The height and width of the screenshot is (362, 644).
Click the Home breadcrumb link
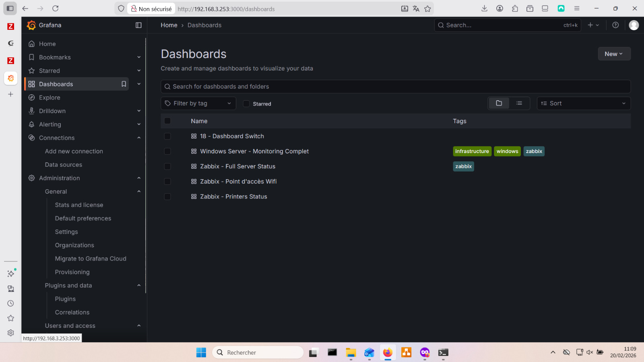coord(169,25)
